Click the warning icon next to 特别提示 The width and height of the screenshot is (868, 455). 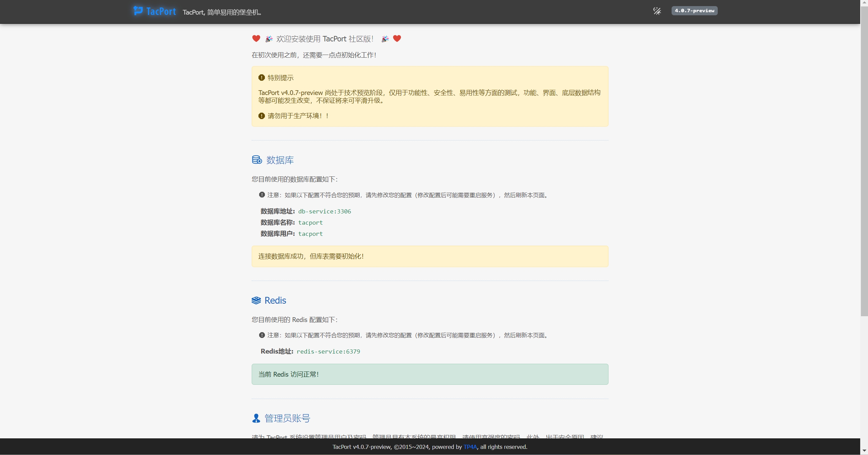tap(262, 77)
